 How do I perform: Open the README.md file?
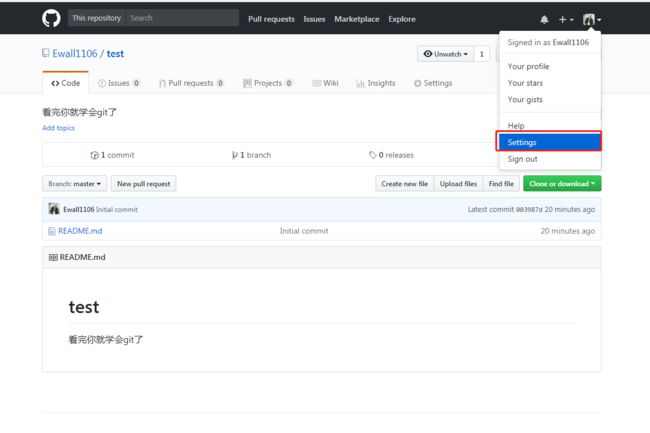[x=80, y=231]
